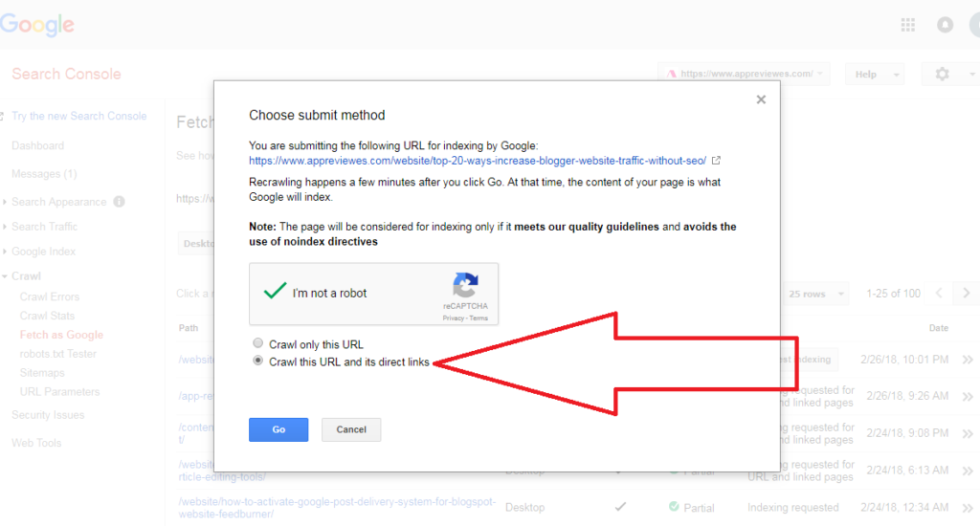Select Crawl this URL and its direct links

click(x=257, y=361)
